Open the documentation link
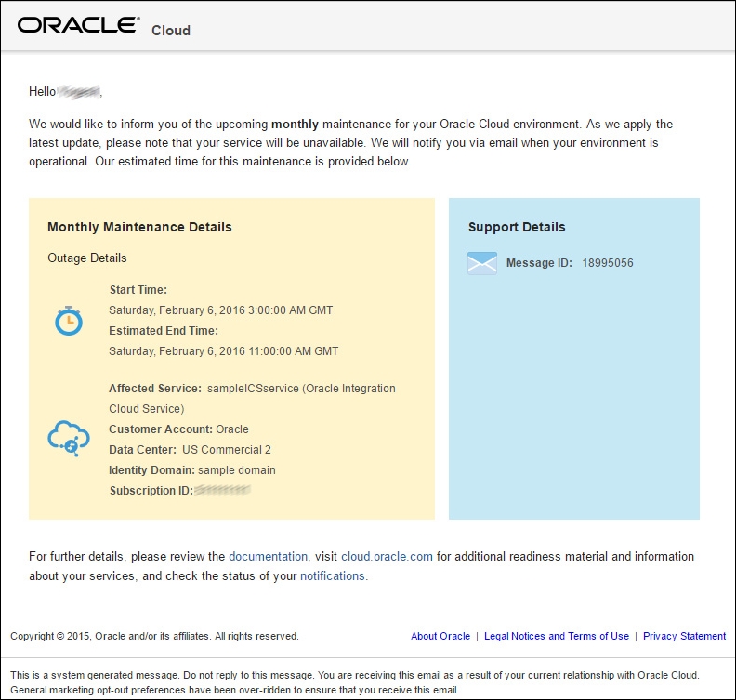 (x=268, y=556)
